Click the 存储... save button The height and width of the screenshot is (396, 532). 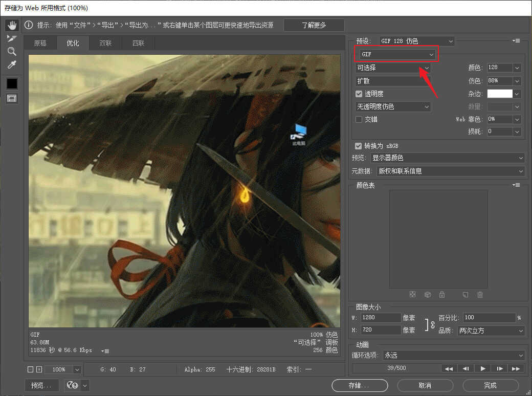(360, 385)
